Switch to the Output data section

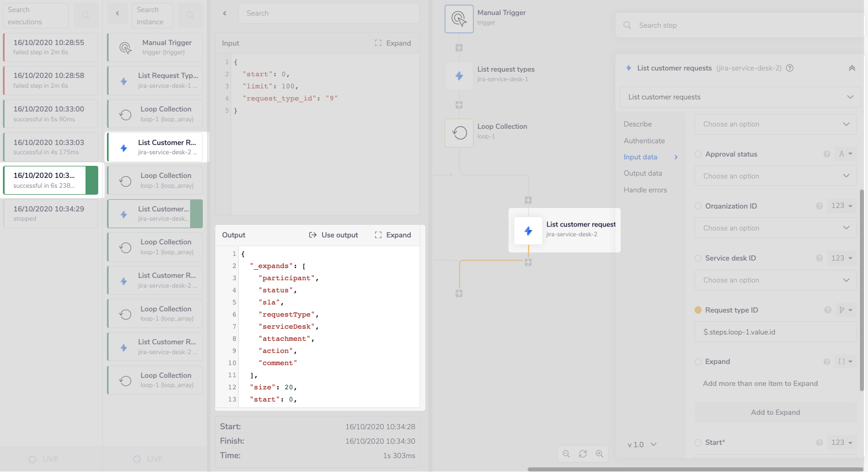coord(643,173)
